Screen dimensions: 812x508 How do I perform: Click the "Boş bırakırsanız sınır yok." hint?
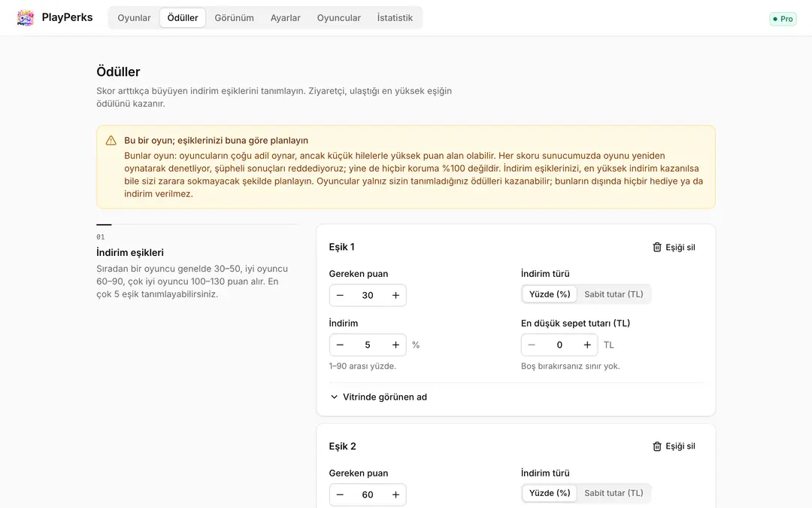tap(570, 366)
